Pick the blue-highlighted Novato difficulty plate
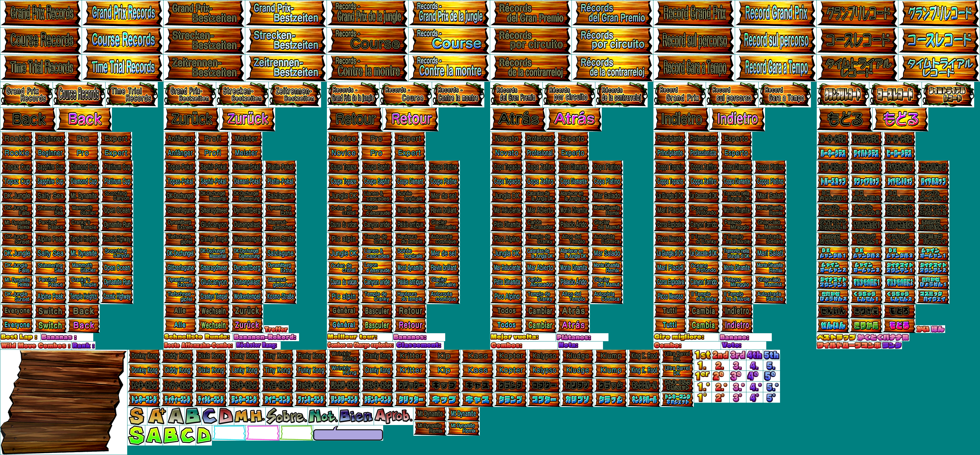 [507, 153]
